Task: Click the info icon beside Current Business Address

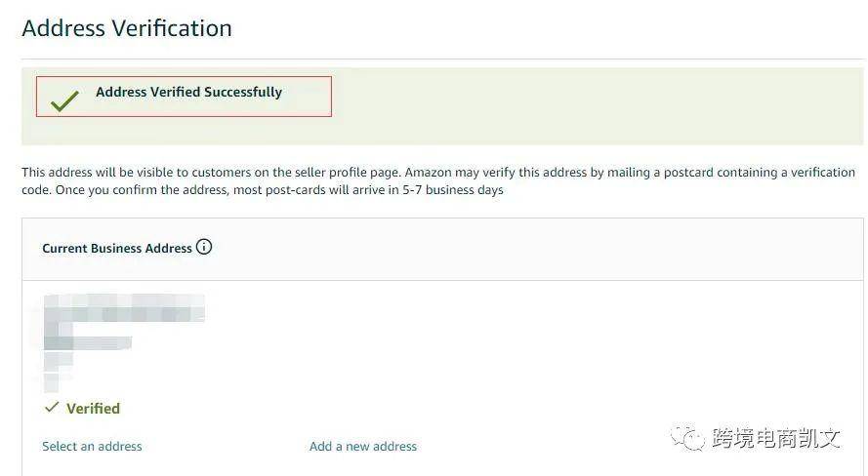Action: [x=204, y=247]
